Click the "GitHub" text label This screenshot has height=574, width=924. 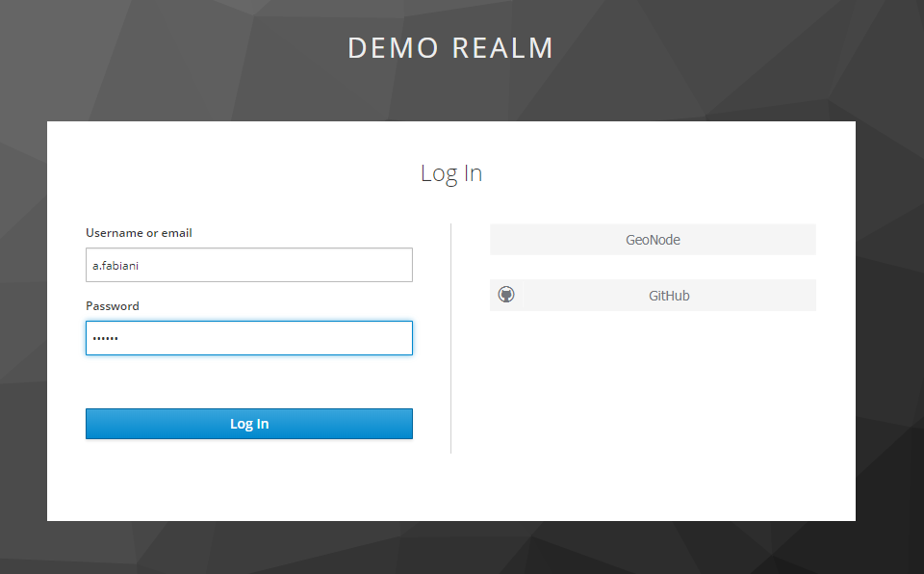(669, 296)
